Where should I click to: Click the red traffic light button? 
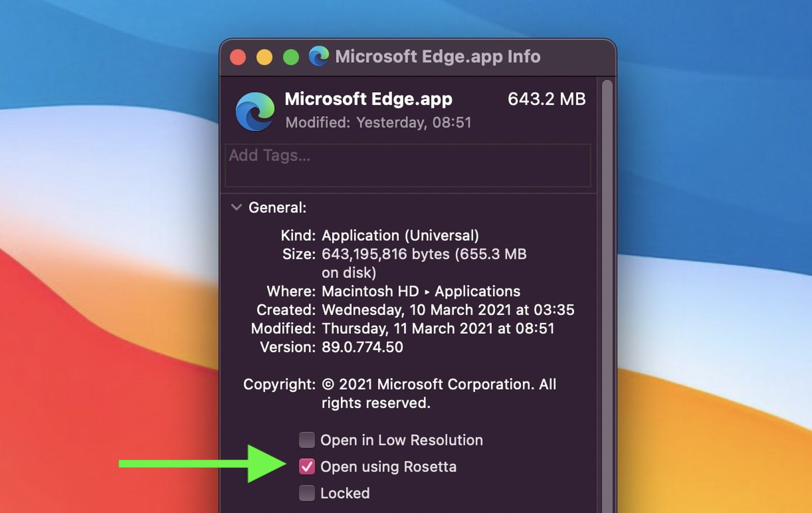(x=238, y=56)
